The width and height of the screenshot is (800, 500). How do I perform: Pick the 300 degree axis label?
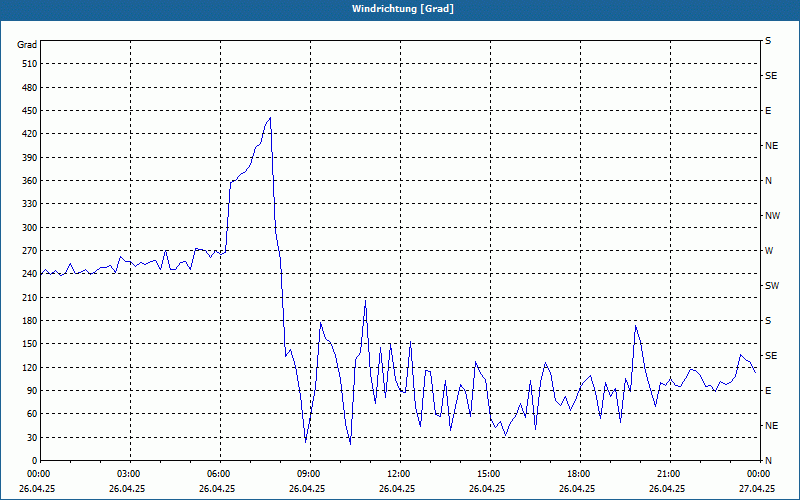pos(29,228)
